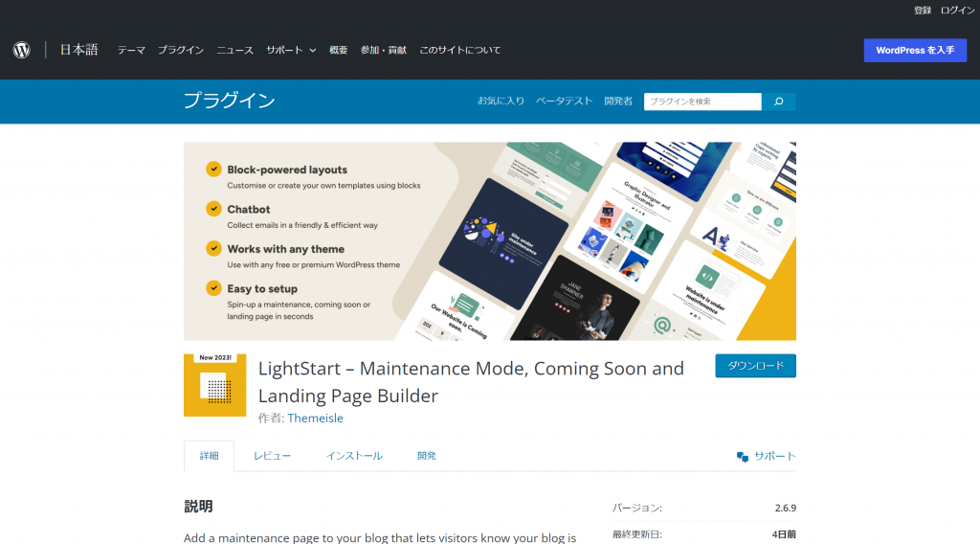Click the 最終更新日 value 4日前
This screenshot has width=980, height=544.
pos(784,534)
